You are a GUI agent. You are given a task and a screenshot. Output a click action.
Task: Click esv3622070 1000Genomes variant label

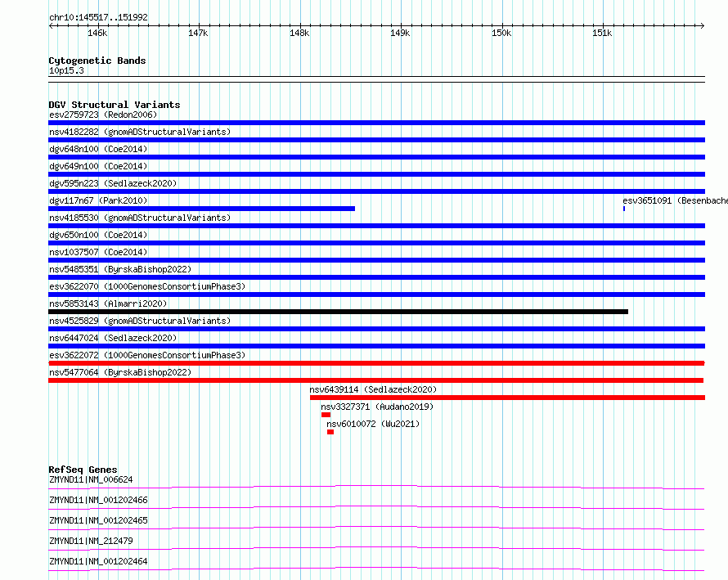point(147,286)
